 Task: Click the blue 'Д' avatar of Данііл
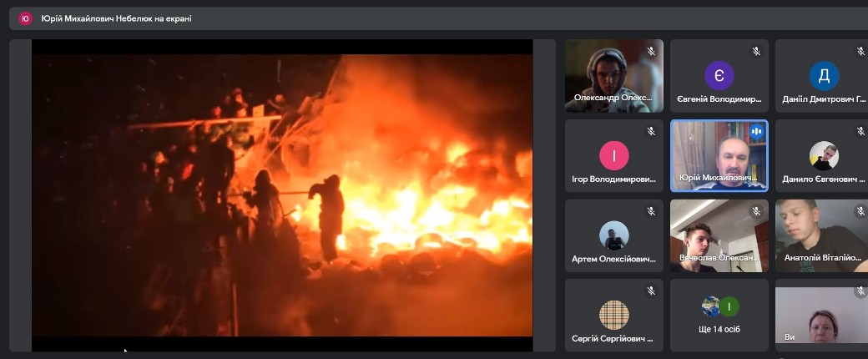pyautogui.click(x=823, y=76)
